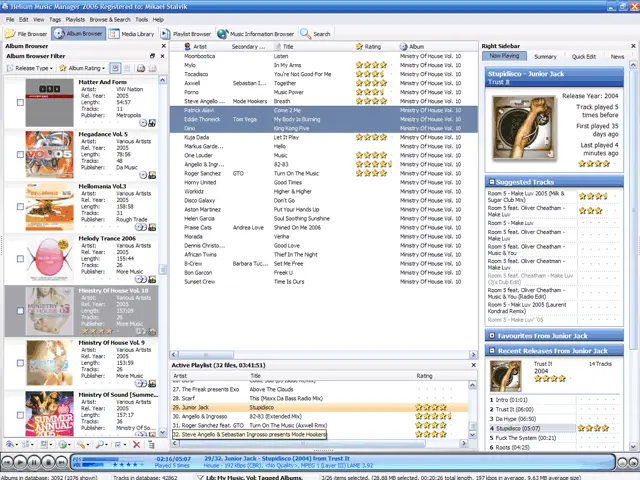This screenshot has width=640, height=480.
Task: Collapse Recent Releases From Junior Jack section
Action: 492,351
